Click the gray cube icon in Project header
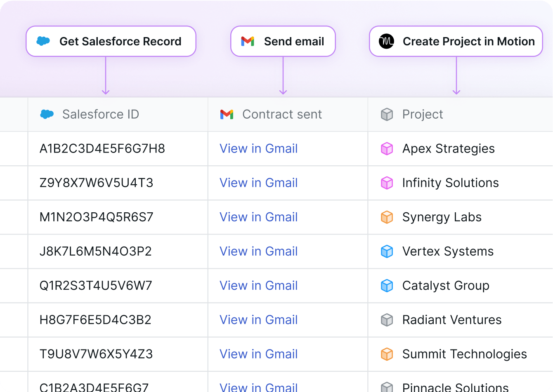Image resolution: width=553 pixels, height=392 pixels. tap(387, 114)
